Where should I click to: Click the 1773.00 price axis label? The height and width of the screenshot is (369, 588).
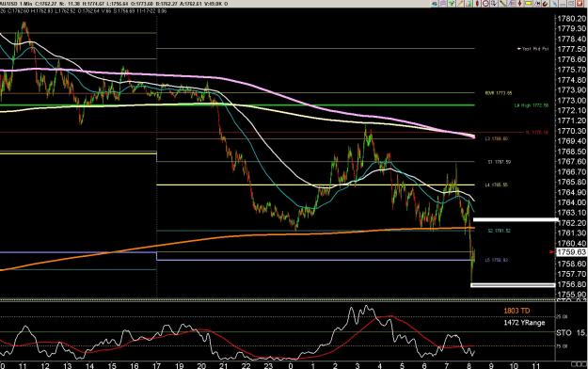click(x=571, y=100)
